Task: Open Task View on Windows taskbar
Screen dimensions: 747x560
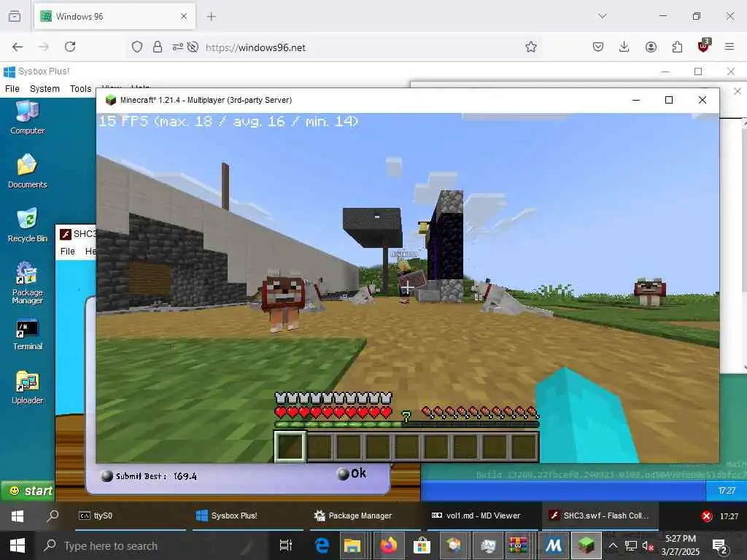Action: [286, 545]
